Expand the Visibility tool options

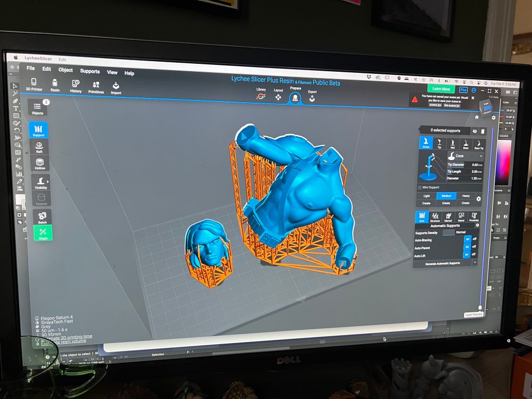pos(48,181)
